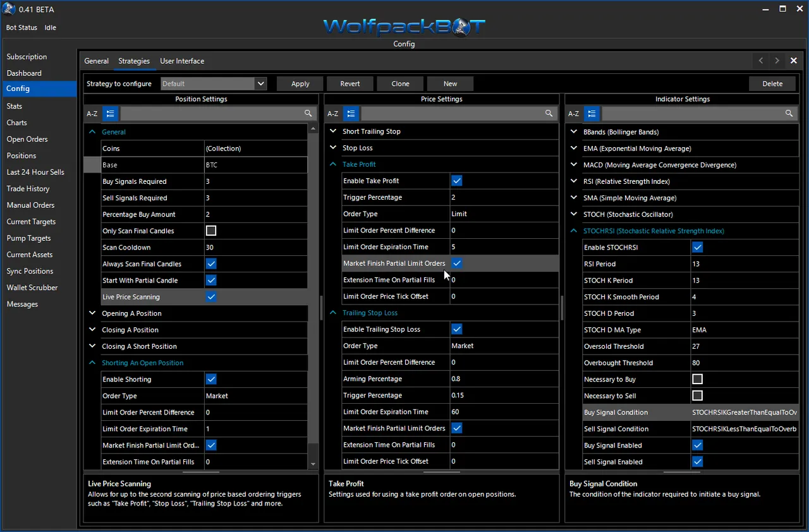Collapse the General section
The image size is (809, 532).
[x=92, y=132]
